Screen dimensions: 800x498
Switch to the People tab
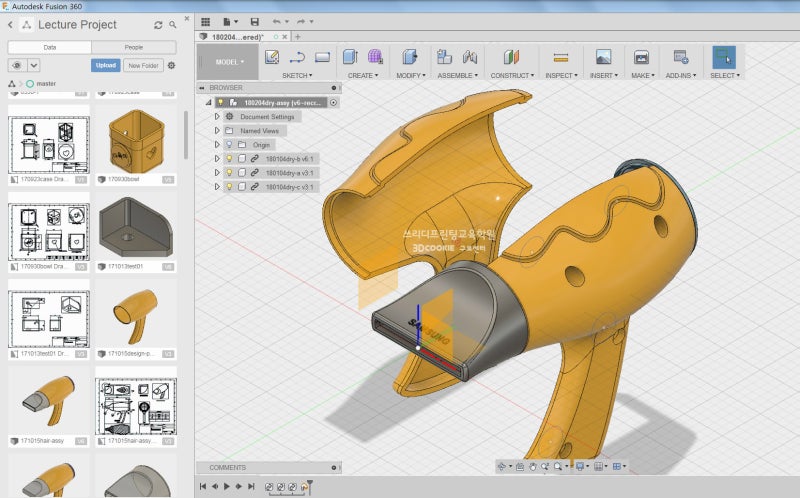134,47
